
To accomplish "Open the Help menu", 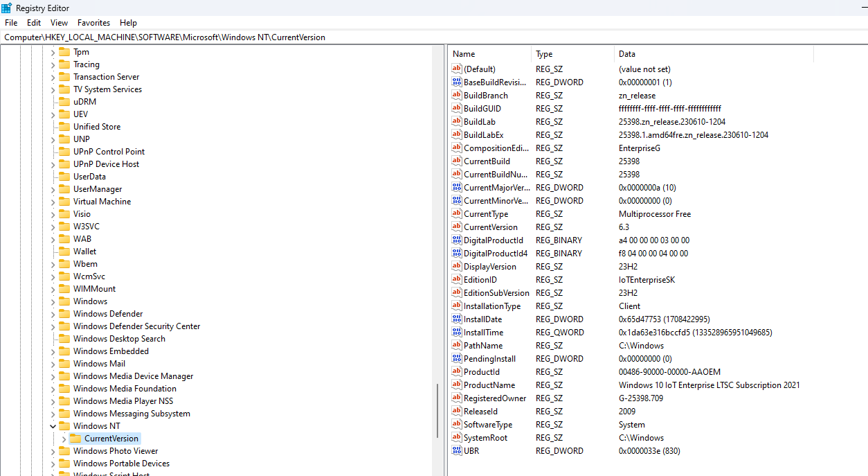I will click(x=128, y=23).
